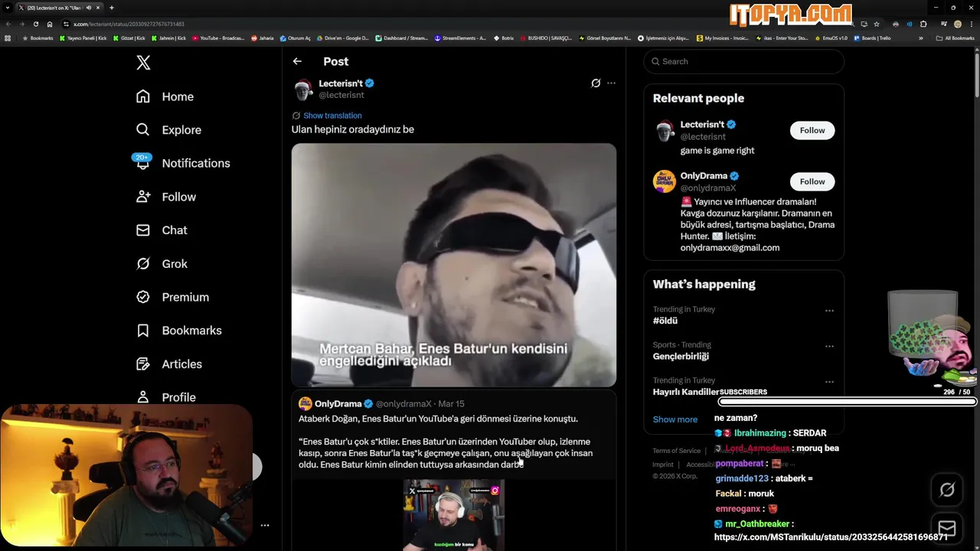
Task: Open Grok icon in sidebar
Action: (143, 263)
